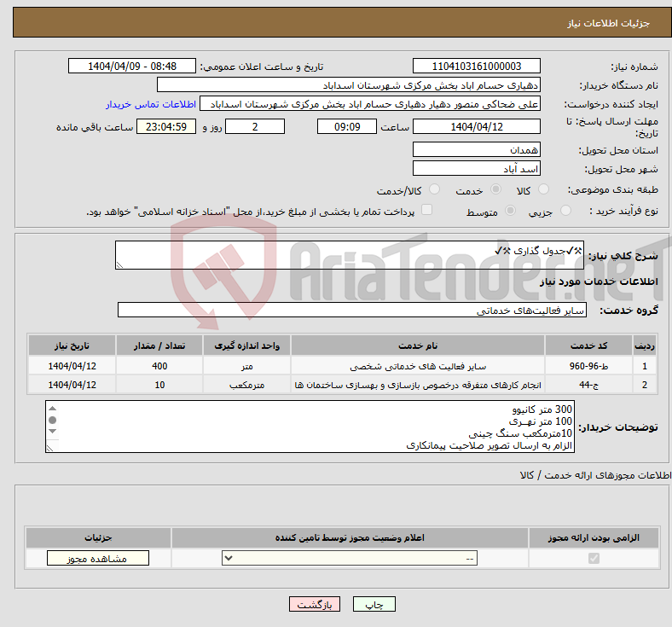Click the الزامی بودن ارائه مجوز column header
This screenshot has height=627, width=672.
[594, 537]
